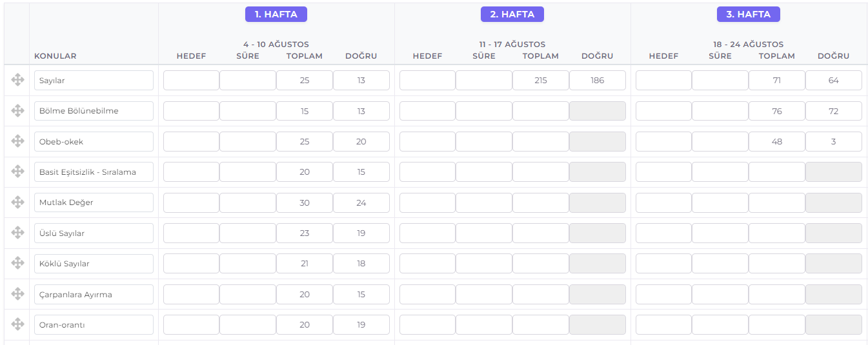
Task: Click the drag icon next to Köklü Sayılar
Action: click(x=17, y=263)
